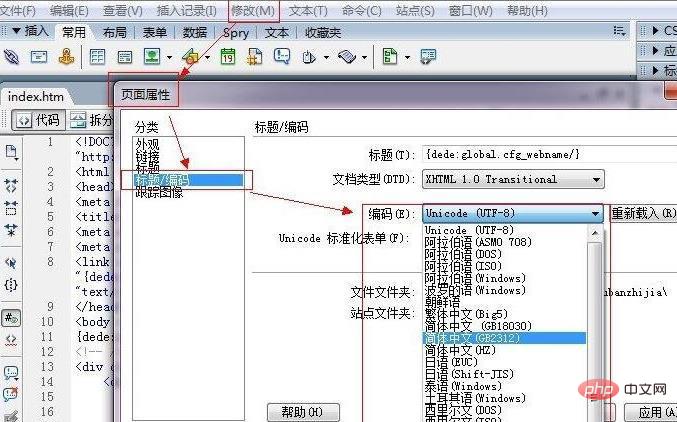Open the 文件(F) menu

pos(18,10)
